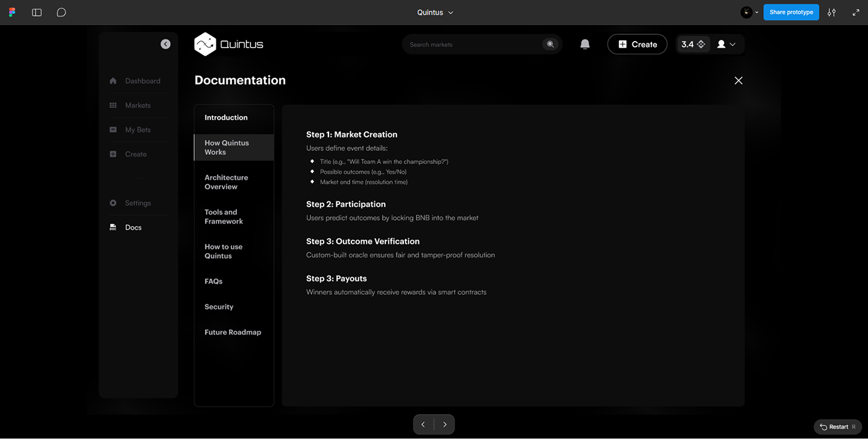
Task: Open the profile account dropdown
Action: [726, 44]
